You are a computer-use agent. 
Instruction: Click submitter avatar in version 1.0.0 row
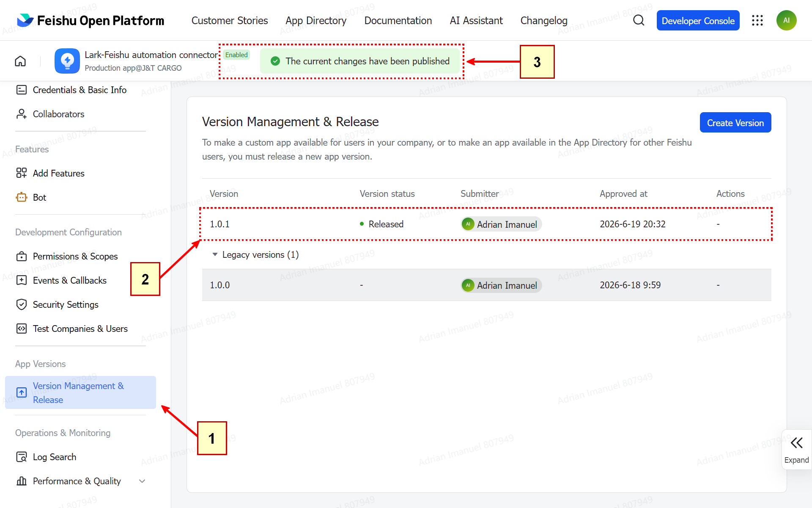(468, 285)
